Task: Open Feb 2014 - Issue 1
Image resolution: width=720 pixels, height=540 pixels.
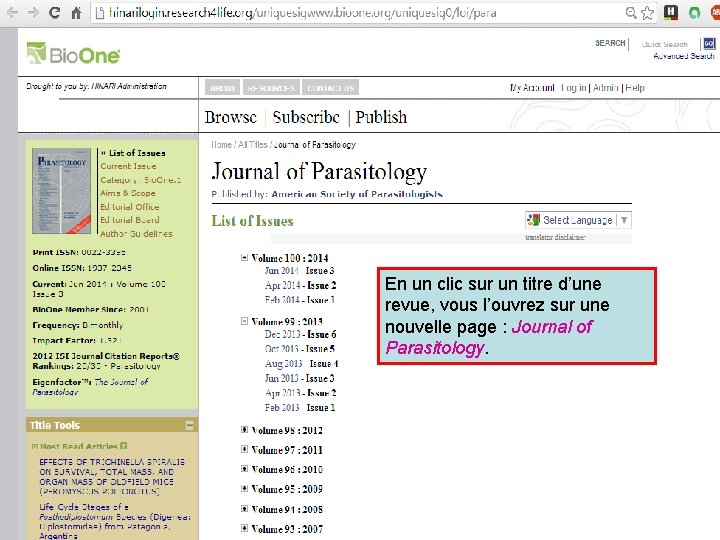Action: [x=299, y=300]
